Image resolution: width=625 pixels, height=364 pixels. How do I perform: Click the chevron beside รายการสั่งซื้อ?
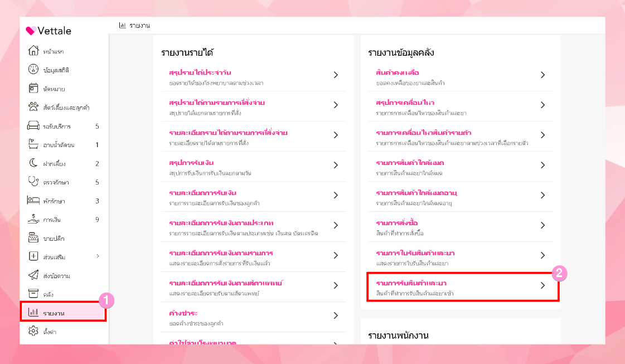542,225
